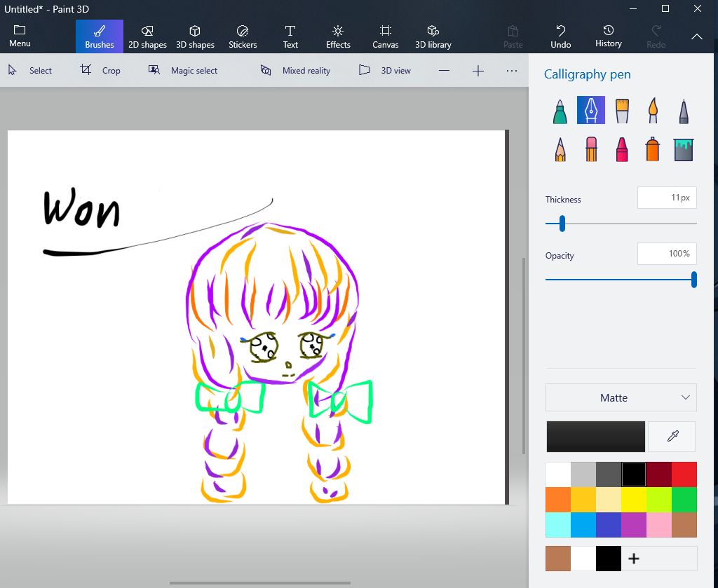Screen dimensions: 718x588
Task: Click the Opacity value field
Action: pos(667,254)
